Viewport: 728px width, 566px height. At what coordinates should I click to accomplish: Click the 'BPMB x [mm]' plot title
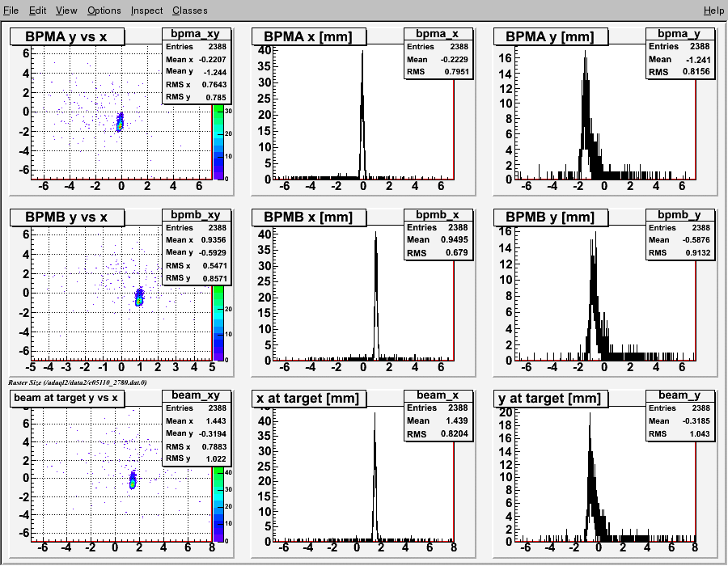click(x=309, y=218)
